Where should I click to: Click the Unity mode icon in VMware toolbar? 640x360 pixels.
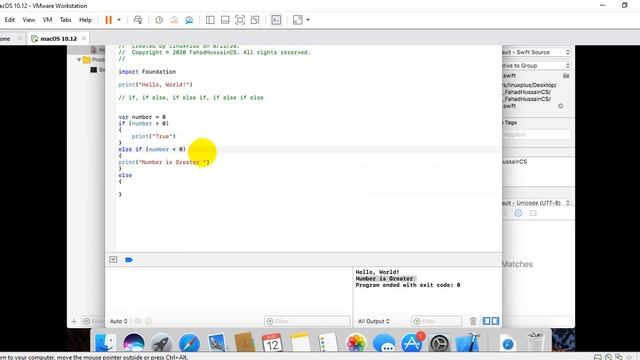coord(255,20)
